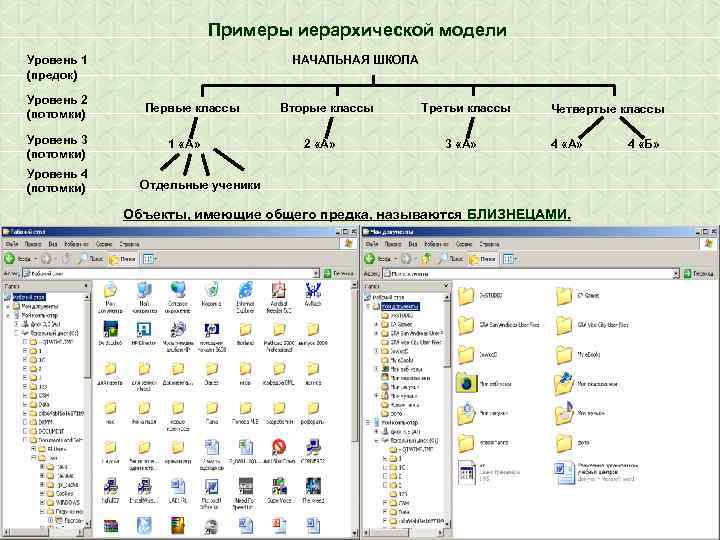Open address bar dropdown in Мои документы window
The height and width of the screenshot is (540, 720).
coord(676,274)
